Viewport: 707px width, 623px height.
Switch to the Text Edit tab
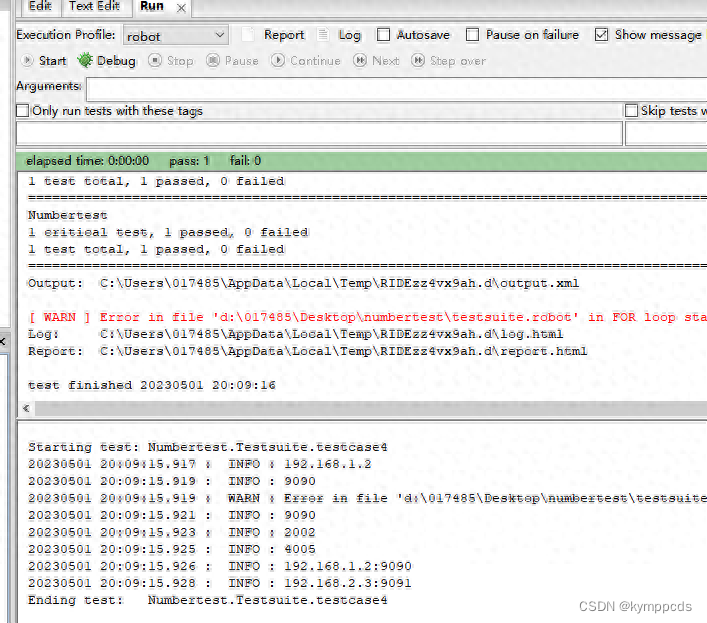pyautogui.click(x=94, y=6)
